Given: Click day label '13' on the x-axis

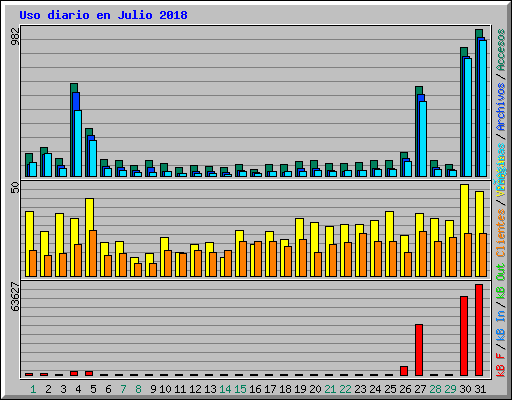Looking at the screenshot, I should pyautogui.click(x=210, y=389).
